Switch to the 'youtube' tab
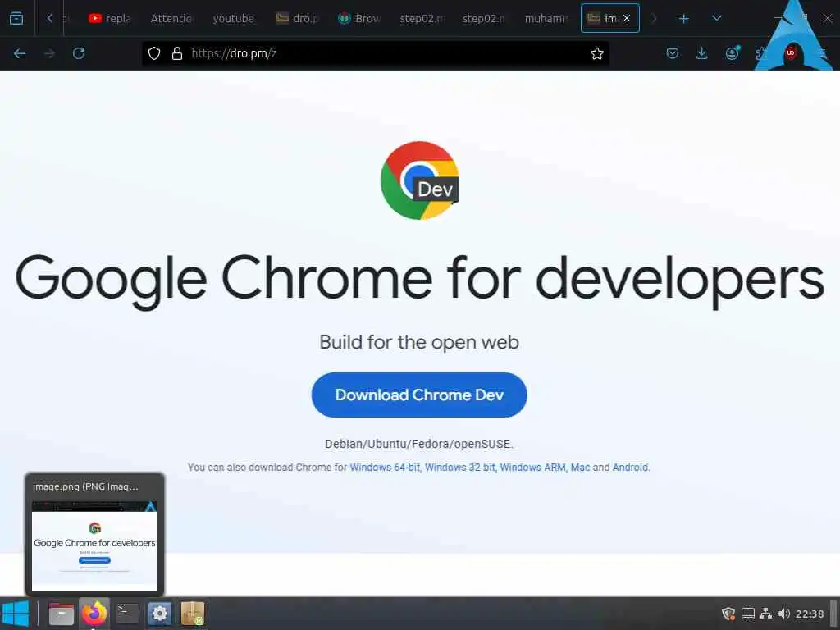 234,19
